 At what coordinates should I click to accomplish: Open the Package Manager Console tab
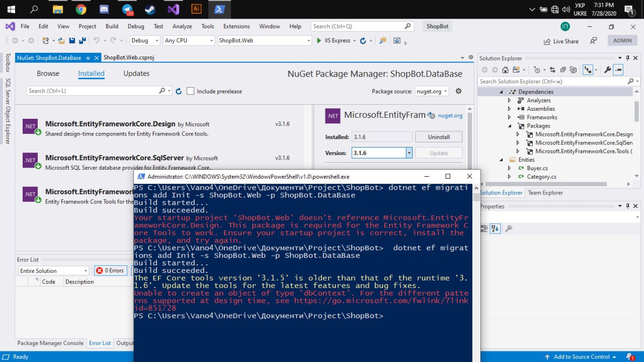click(50, 343)
